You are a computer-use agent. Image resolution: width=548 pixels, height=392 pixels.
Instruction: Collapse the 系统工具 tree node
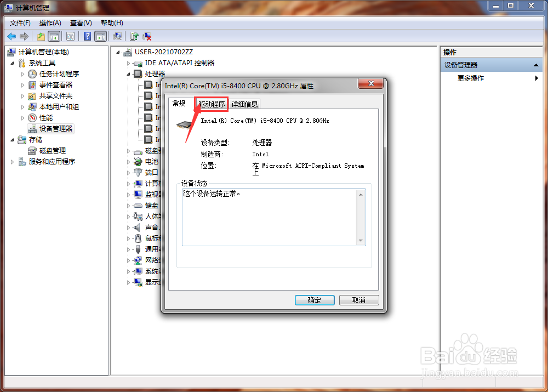[13, 63]
